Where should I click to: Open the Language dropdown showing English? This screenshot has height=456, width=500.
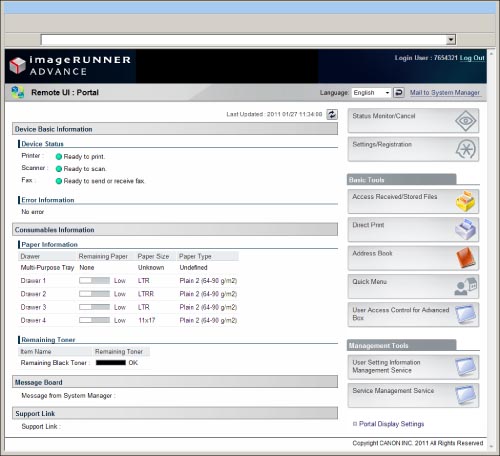(371, 92)
